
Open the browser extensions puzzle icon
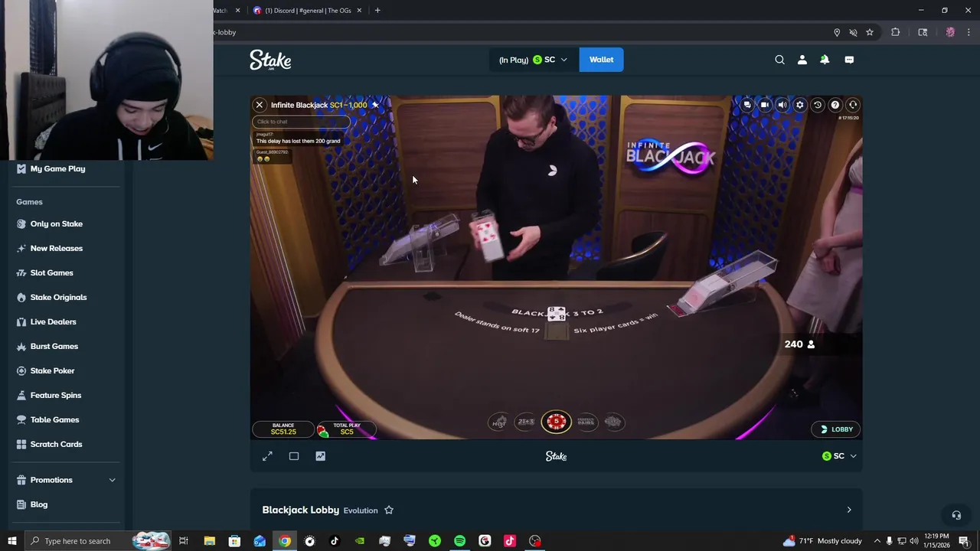(x=895, y=32)
